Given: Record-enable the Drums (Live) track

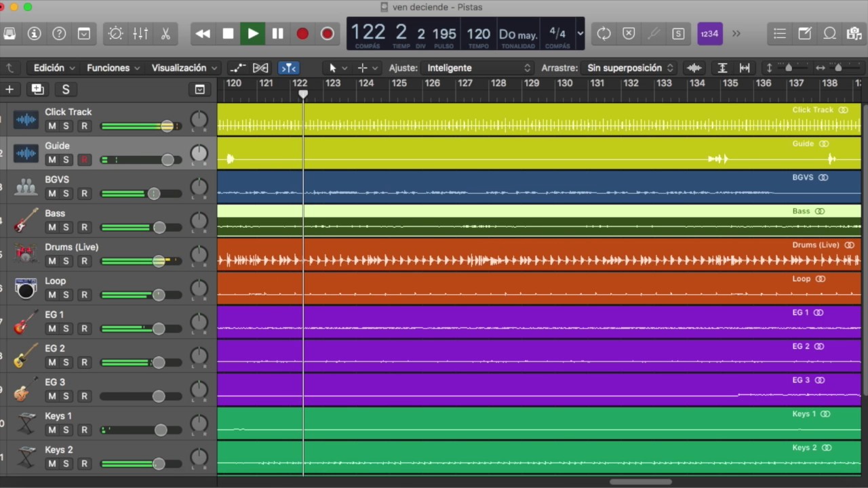Looking at the screenshot, I should (84, 262).
